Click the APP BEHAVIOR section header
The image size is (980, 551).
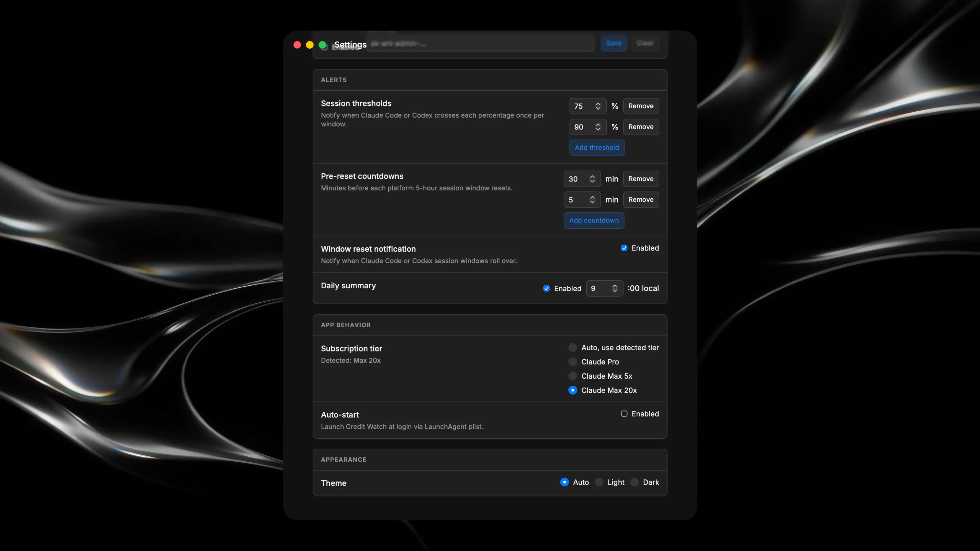pos(345,325)
